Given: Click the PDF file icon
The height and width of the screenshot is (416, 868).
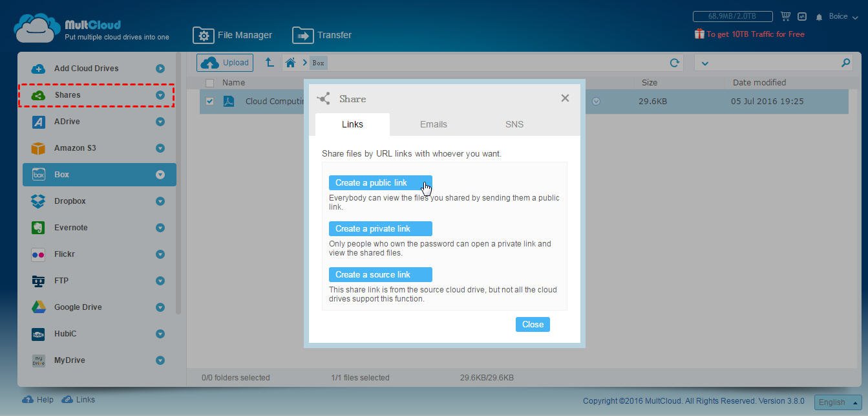Looking at the screenshot, I should [229, 101].
